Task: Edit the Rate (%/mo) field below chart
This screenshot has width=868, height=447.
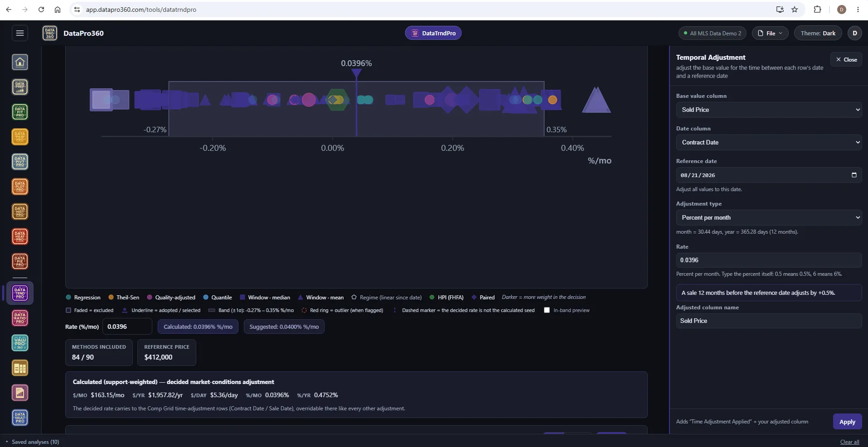Action: pos(127,327)
